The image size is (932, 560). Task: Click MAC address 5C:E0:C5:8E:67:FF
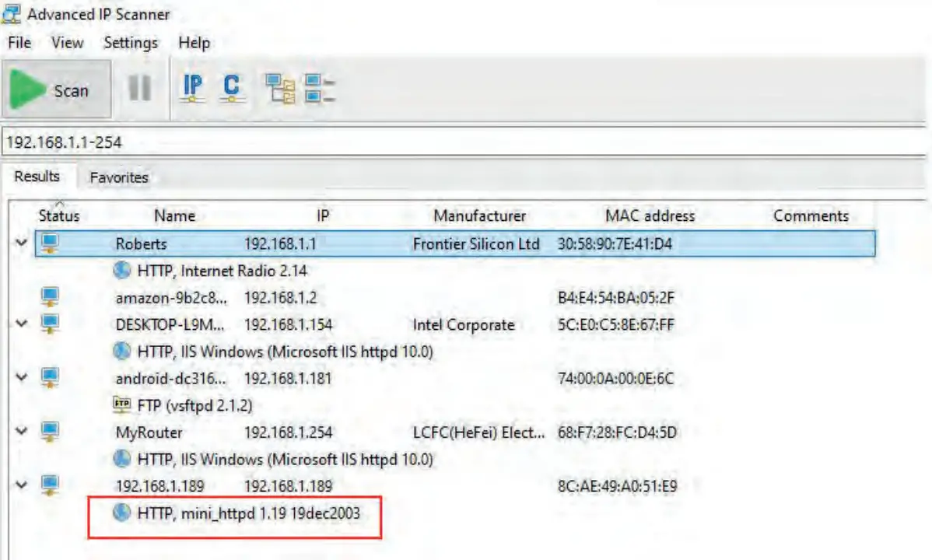616,324
